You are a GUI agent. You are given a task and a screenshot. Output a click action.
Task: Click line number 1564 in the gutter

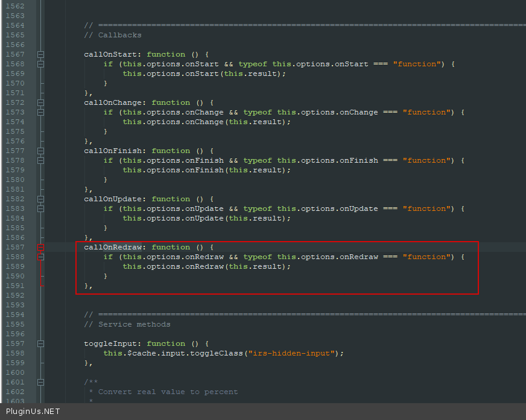14,25
